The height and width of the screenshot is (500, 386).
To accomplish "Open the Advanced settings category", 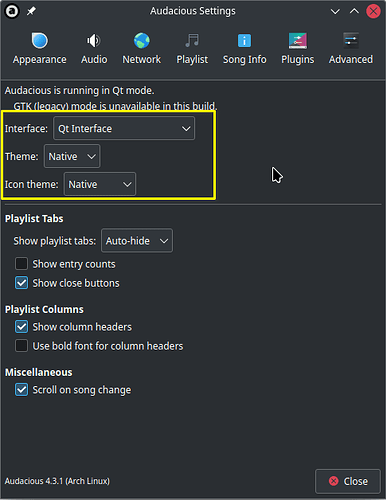I will click(x=351, y=49).
